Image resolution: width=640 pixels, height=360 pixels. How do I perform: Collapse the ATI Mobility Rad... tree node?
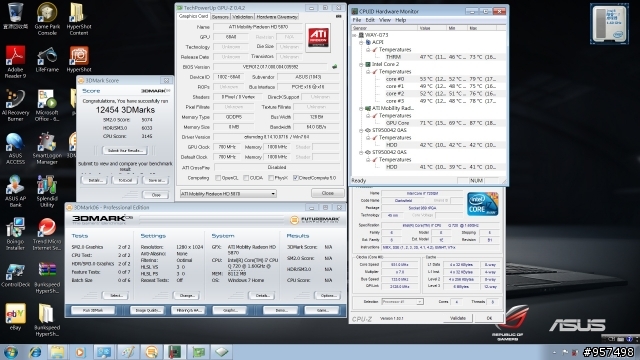point(361,109)
